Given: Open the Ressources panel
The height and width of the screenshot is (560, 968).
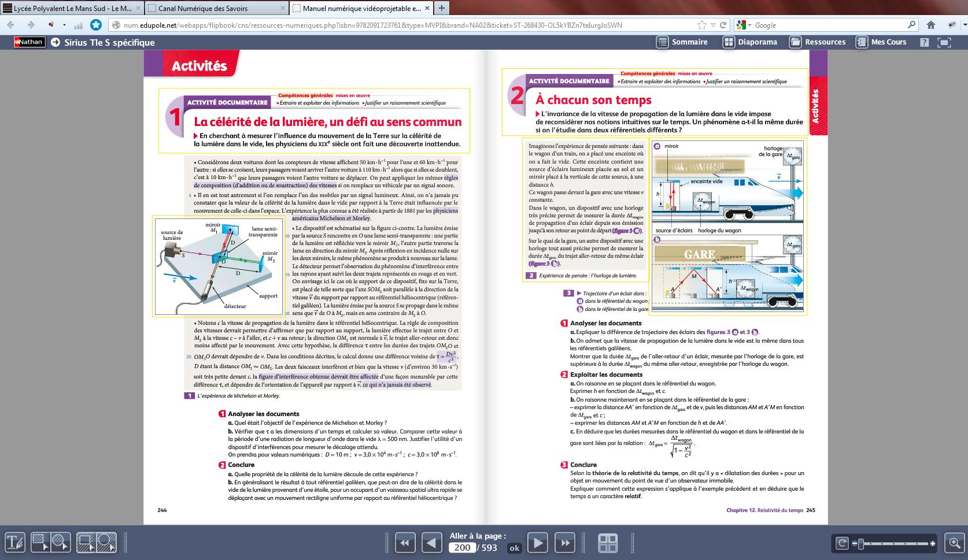Looking at the screenshot, I should click(x=818, y=42).
